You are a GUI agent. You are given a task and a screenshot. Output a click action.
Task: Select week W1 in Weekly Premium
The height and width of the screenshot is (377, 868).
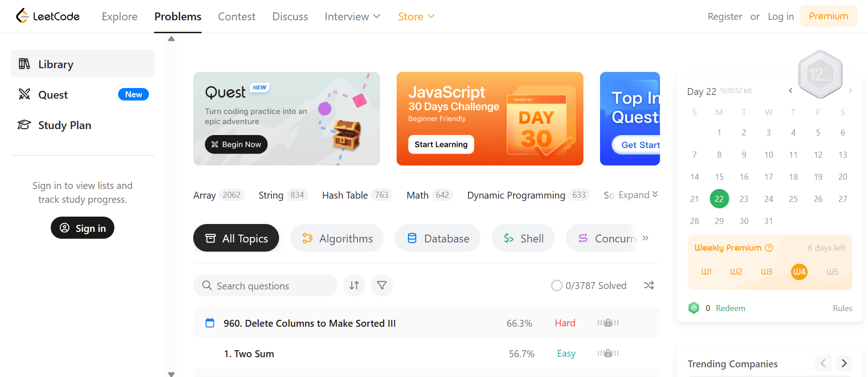(706, 271)
